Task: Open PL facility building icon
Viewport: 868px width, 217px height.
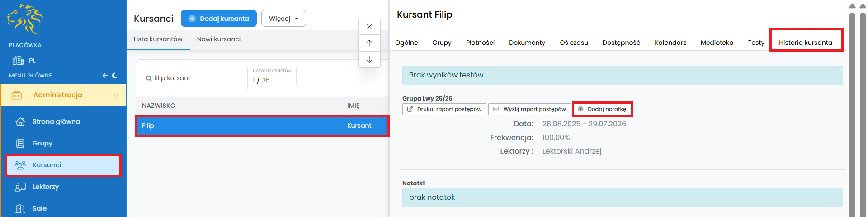Action: coord(18,61)
